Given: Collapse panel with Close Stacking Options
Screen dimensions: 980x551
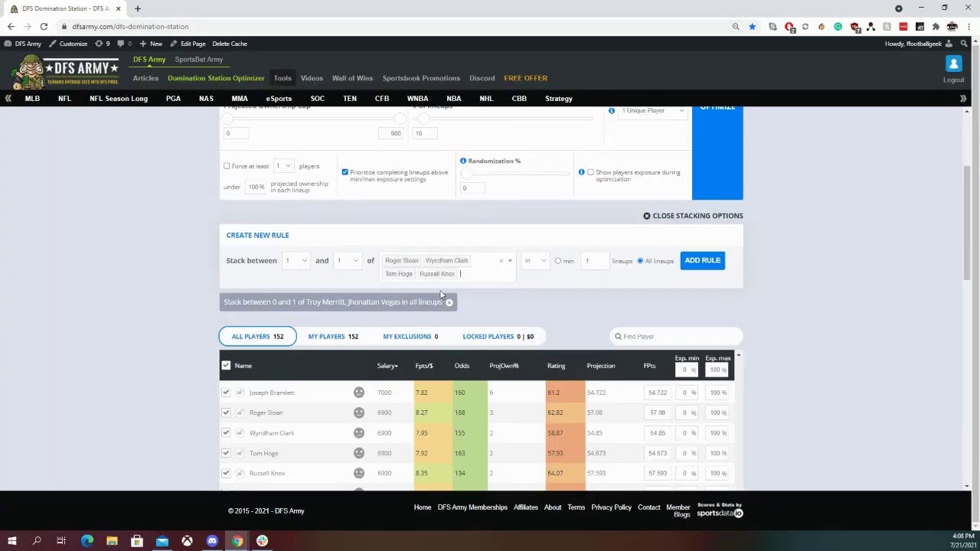Looking at the screenshot, I should pyautogui.click(x=693, y=216).
